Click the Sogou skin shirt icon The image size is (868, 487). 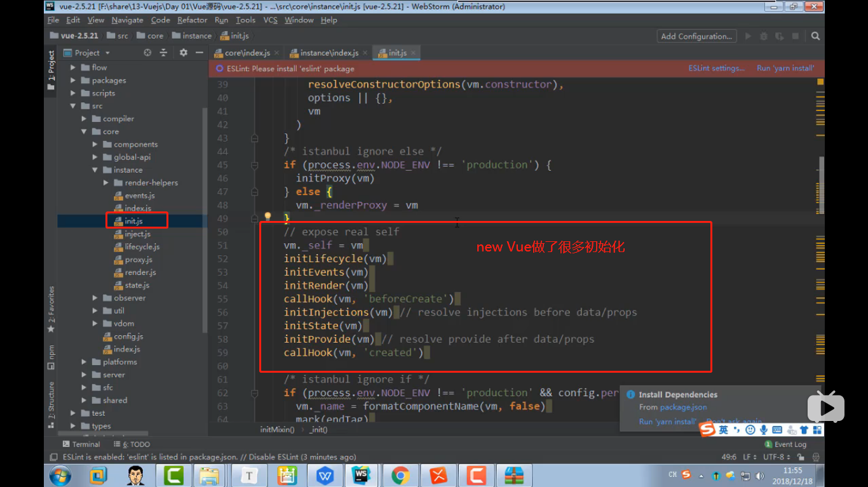pos(804,430)
